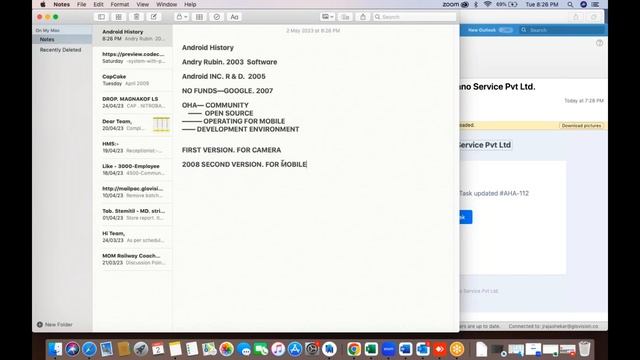Click the New Folder button

tap(55, 324)
